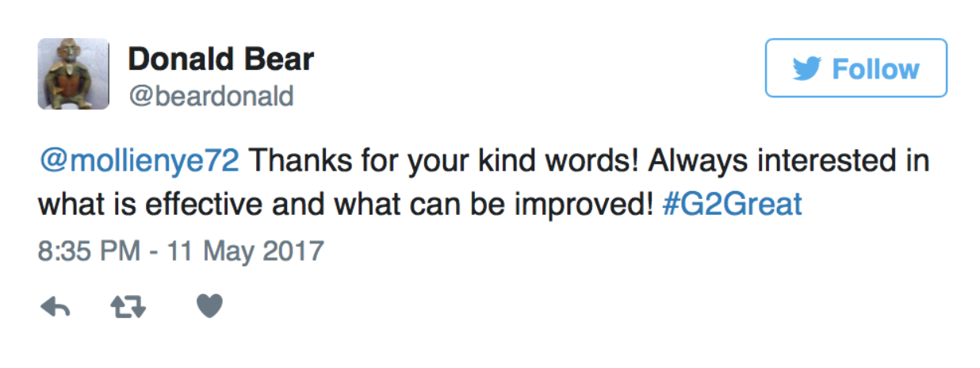Select the word "Follow" label on the button
Image resolution: width=980 pixels, height=368 pixels.
click(x=875, y=69)
